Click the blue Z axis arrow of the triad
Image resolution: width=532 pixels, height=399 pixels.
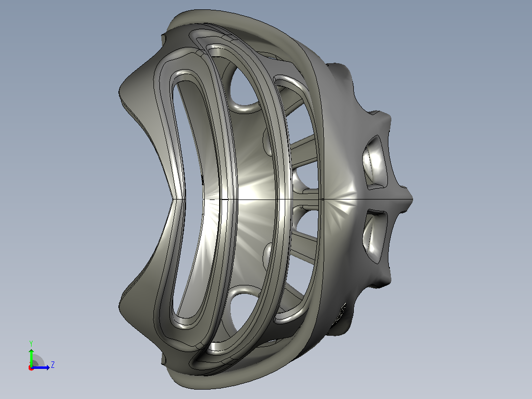coord(40,367)
